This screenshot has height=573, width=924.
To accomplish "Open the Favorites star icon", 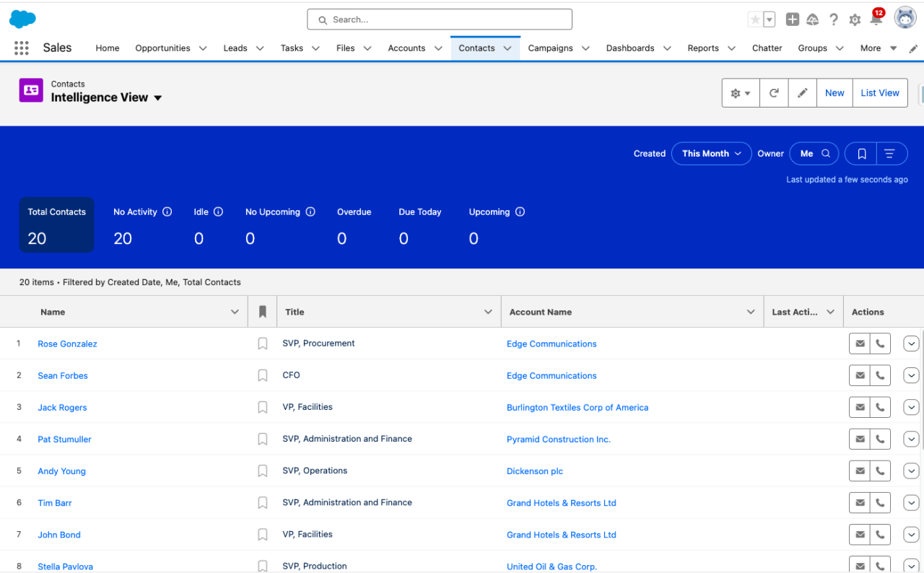I will click(x=755, y=19).
